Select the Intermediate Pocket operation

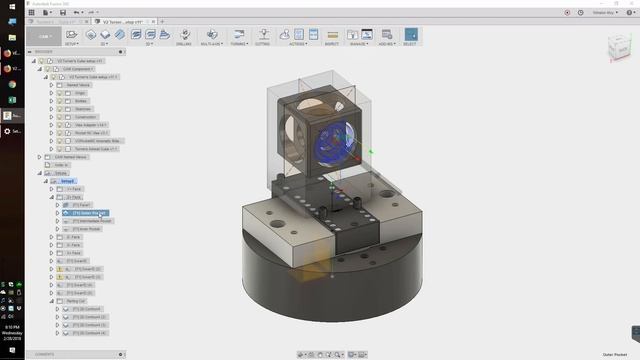click(x=88, y=221)
